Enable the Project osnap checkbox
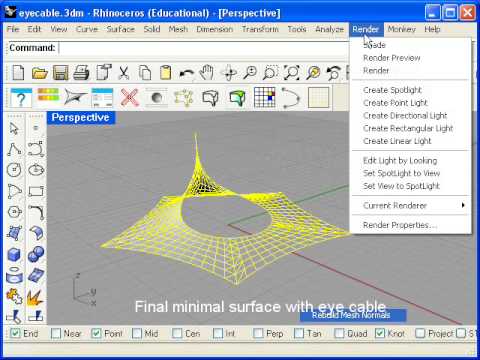Viewport: 480px width, 360px height. [x=420, y=333]
